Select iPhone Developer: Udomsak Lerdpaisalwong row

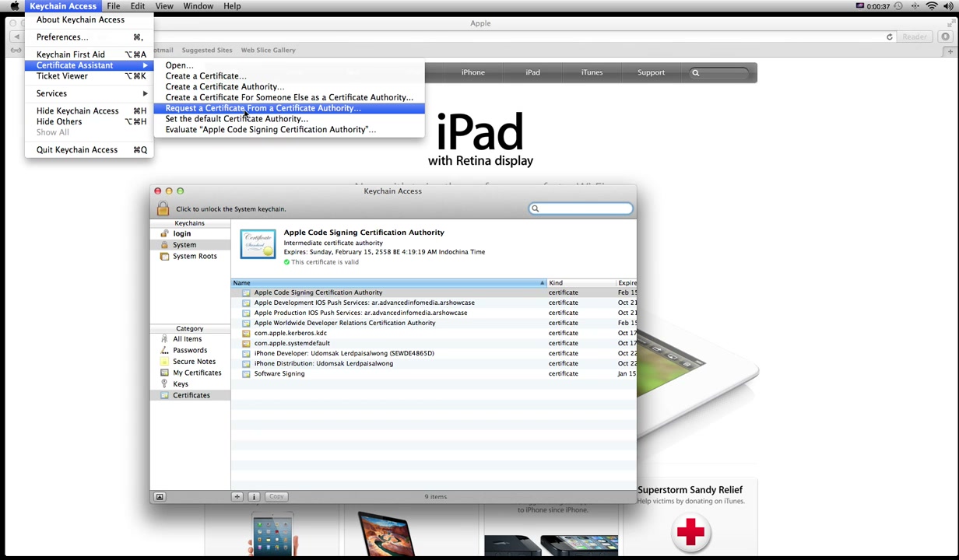pos(434,353)
